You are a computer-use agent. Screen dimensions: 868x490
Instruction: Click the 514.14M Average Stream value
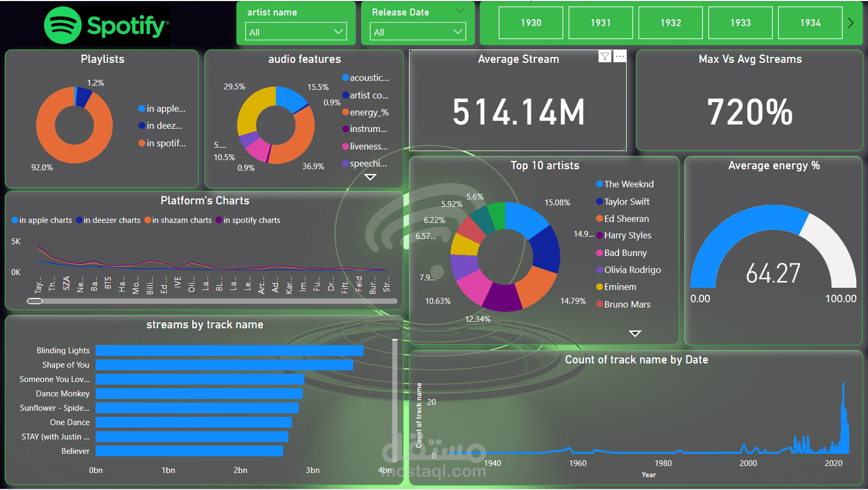coord(519,112)
